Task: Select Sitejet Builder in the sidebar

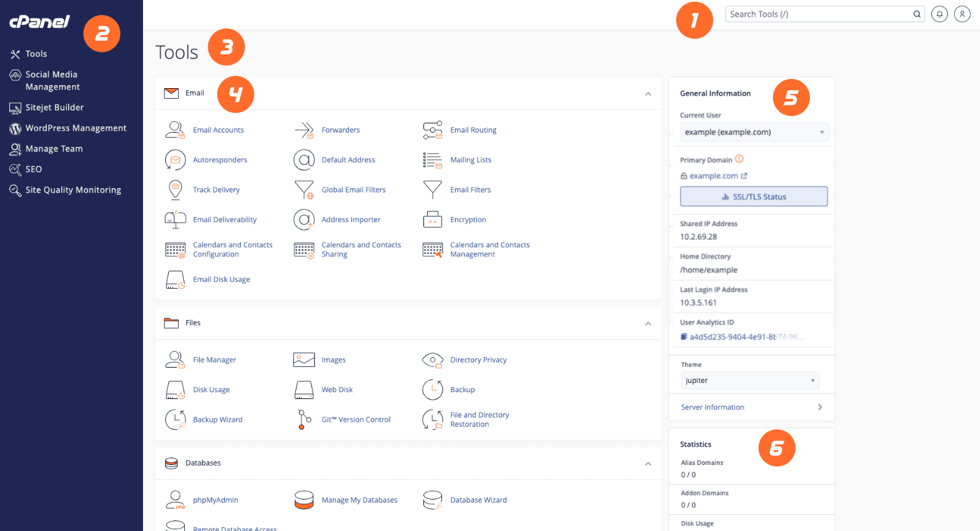Action: pos(54,107)
